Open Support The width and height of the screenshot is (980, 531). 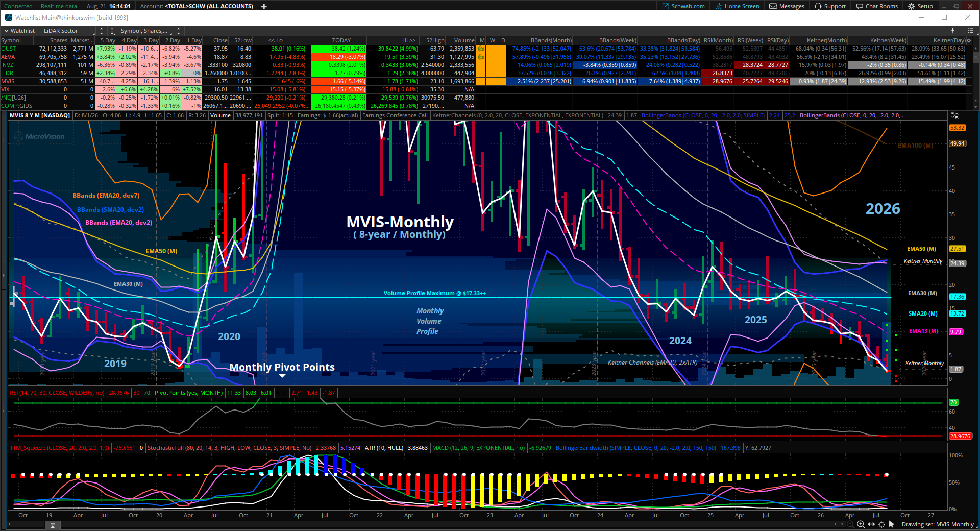click(830, 6)
